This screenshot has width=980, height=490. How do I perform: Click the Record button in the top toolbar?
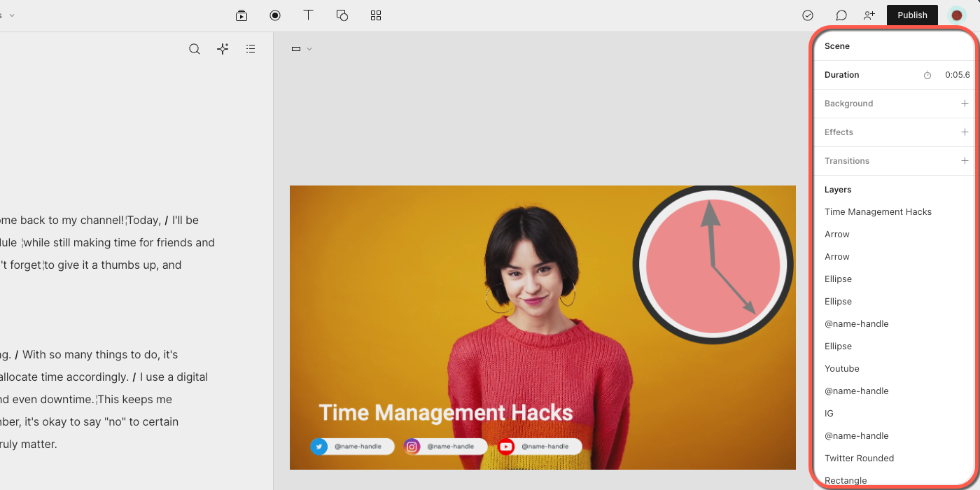(x=275, y=15)
